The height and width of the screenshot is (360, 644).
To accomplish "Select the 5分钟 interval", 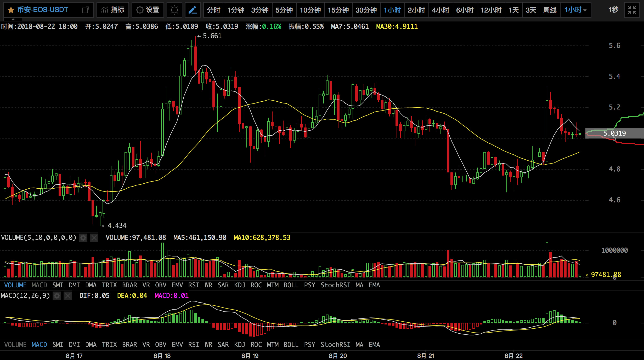I will click(x=284, y=10).
